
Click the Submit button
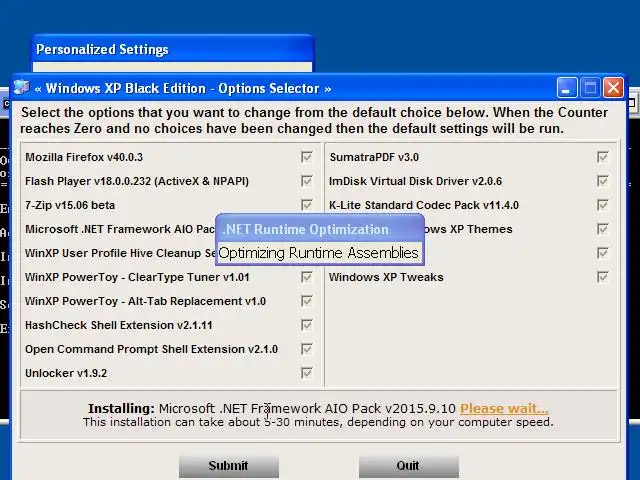229,466
